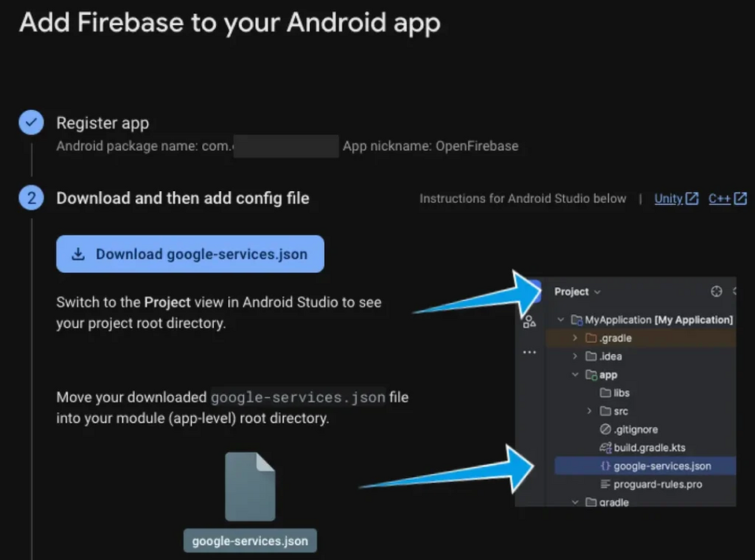
Task: Click the Unity external link icon
Action: click(692, 198)
